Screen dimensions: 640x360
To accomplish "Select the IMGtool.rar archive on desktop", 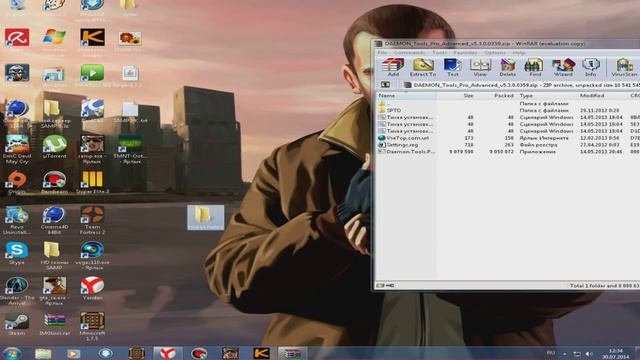I will [x=54, y=324].
